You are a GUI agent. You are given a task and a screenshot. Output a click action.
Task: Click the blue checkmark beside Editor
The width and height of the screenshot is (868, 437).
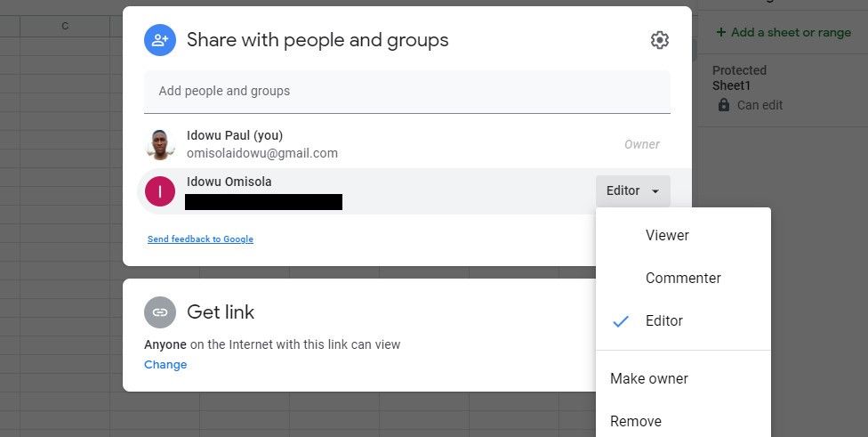click(622, 321)
